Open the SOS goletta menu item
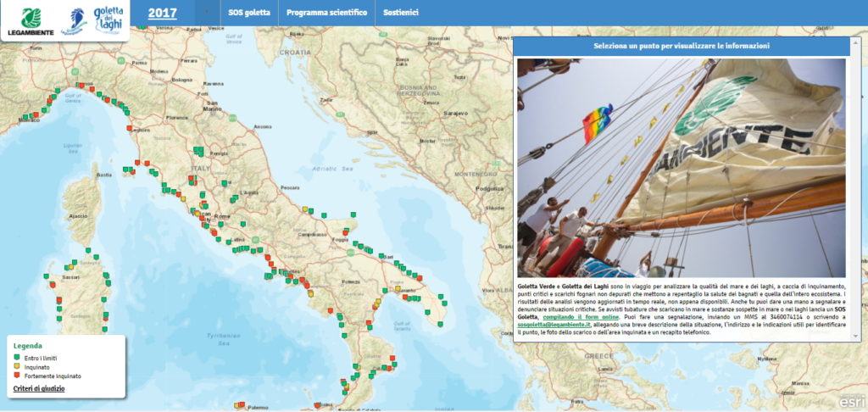This screenshot has width=868, height=412. pyautogui.click(x=249, y=12)
